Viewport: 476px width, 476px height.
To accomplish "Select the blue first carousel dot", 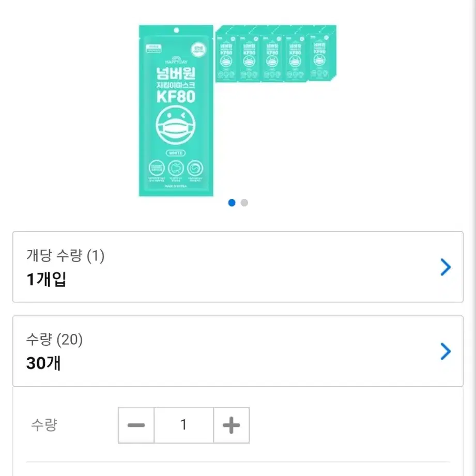I will pos(232,203).
